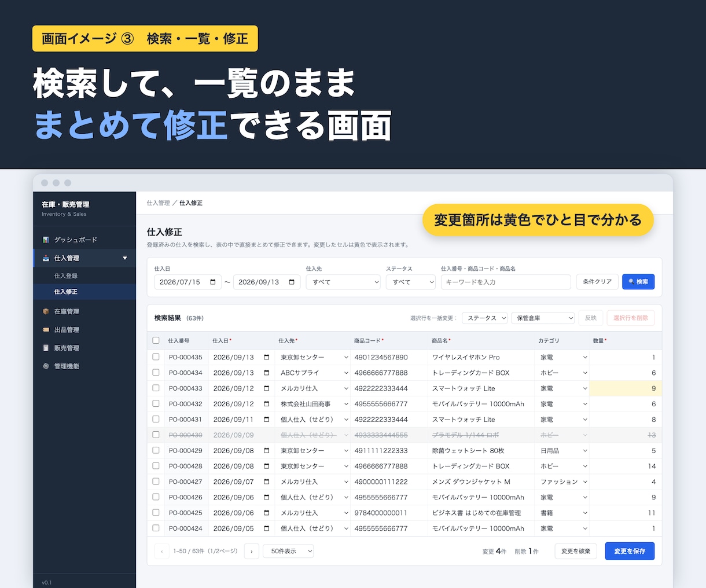Open date picker icon in row PO-000424
The height and width of the screenshot is (588, 706).
(267, 528)
